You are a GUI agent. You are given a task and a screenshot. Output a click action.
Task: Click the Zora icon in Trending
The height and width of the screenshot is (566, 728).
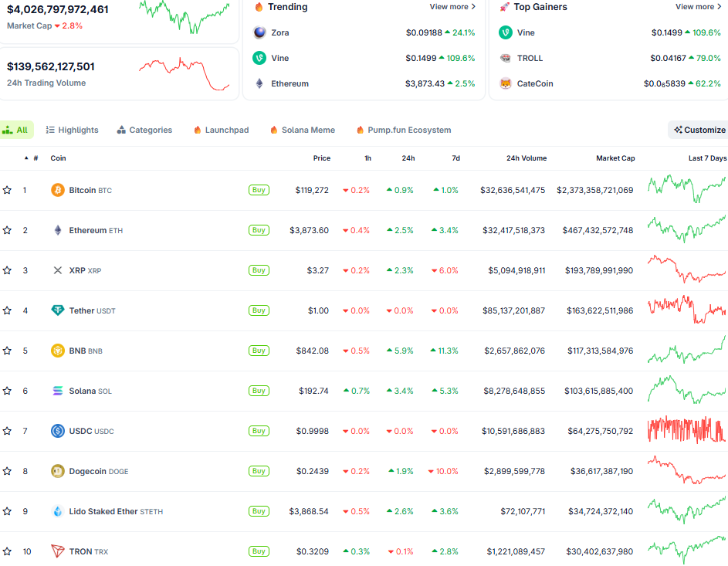click(x=259, y=33)
